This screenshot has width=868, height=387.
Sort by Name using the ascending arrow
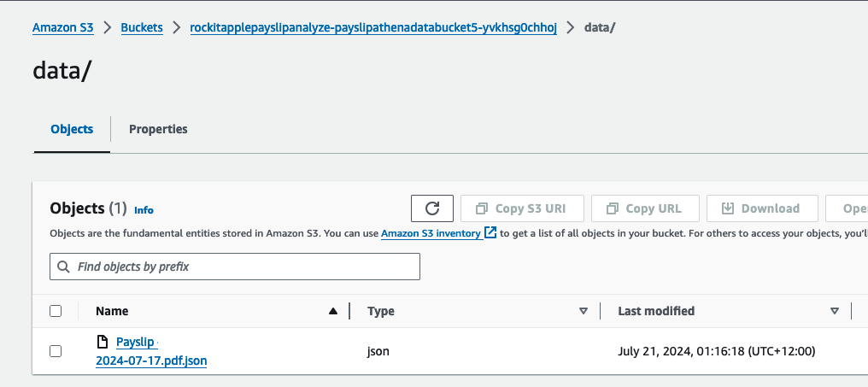point(332,311)
